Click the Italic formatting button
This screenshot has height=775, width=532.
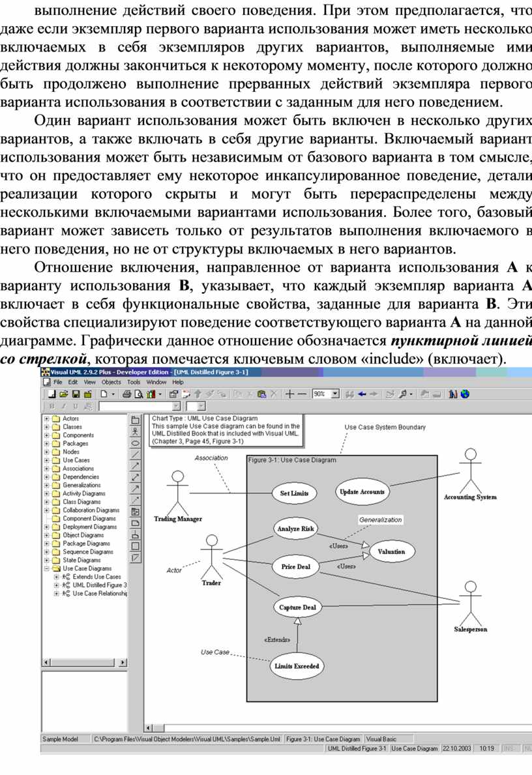click(64, 406)
